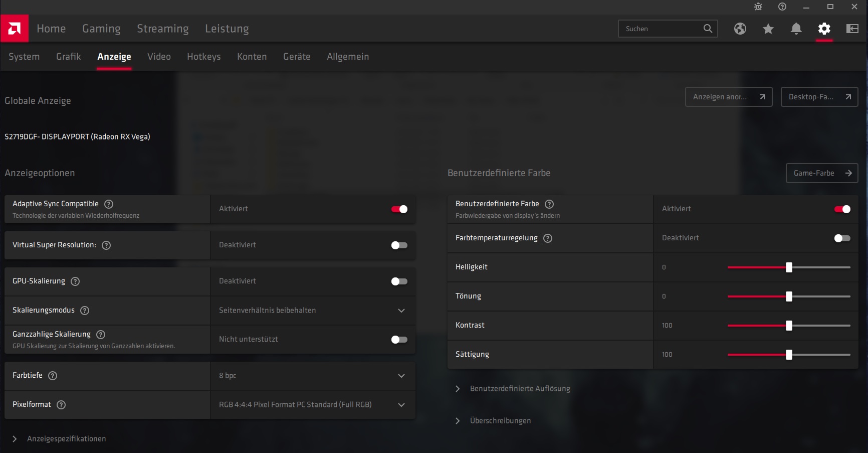Open the bug report tool icon
868x453 pixels.
click(758, 7)
